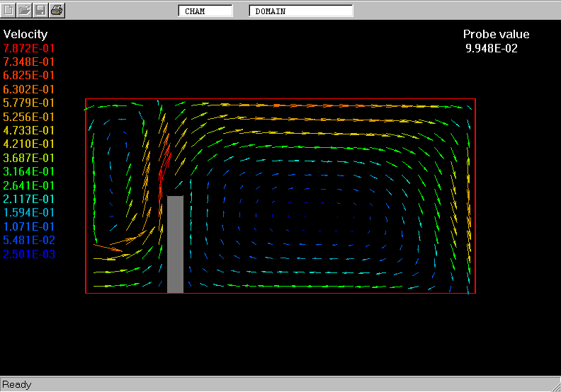Click the 5.256E-01 legend entry
561x392 pixels.
(29, 117)
